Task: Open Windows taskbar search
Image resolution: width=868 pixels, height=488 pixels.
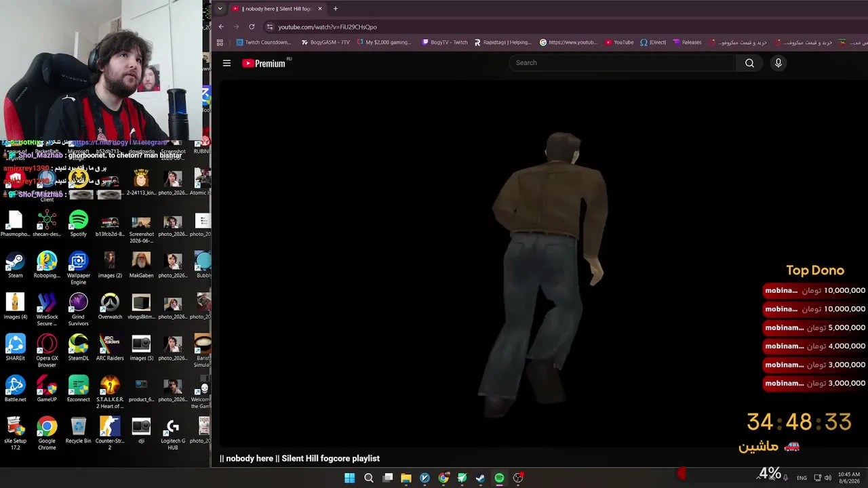Action: tap(368, 478)
